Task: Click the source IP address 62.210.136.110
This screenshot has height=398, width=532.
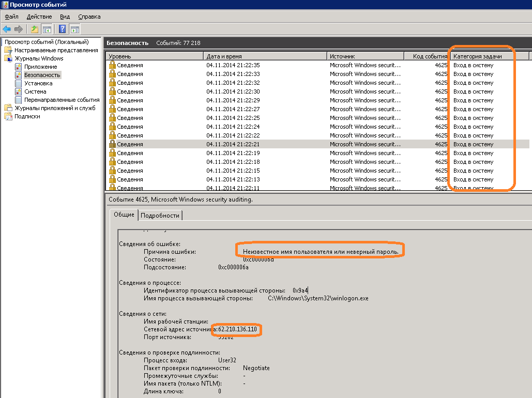Action: click(237, 329)
